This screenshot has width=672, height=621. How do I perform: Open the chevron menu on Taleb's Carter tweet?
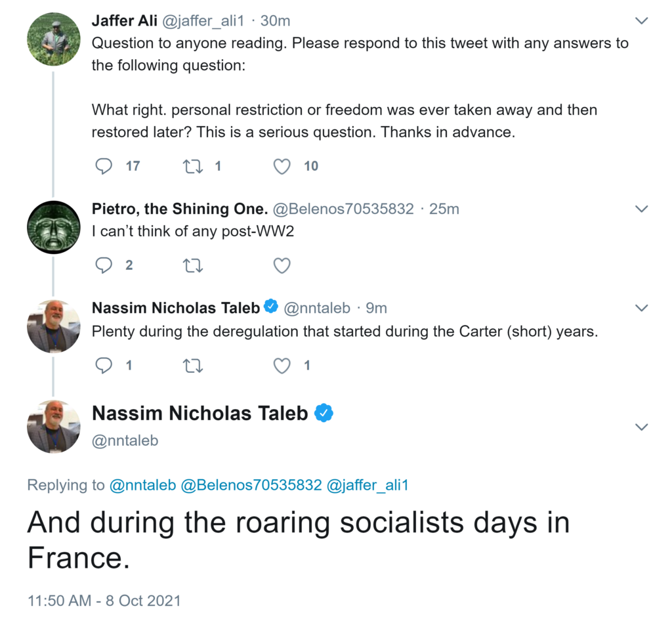(642, 308)
